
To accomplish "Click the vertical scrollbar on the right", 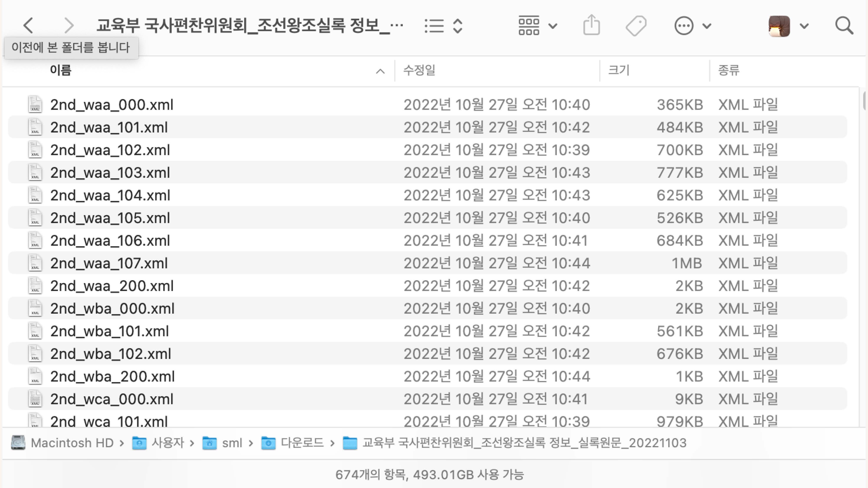I will coord(864,101).
